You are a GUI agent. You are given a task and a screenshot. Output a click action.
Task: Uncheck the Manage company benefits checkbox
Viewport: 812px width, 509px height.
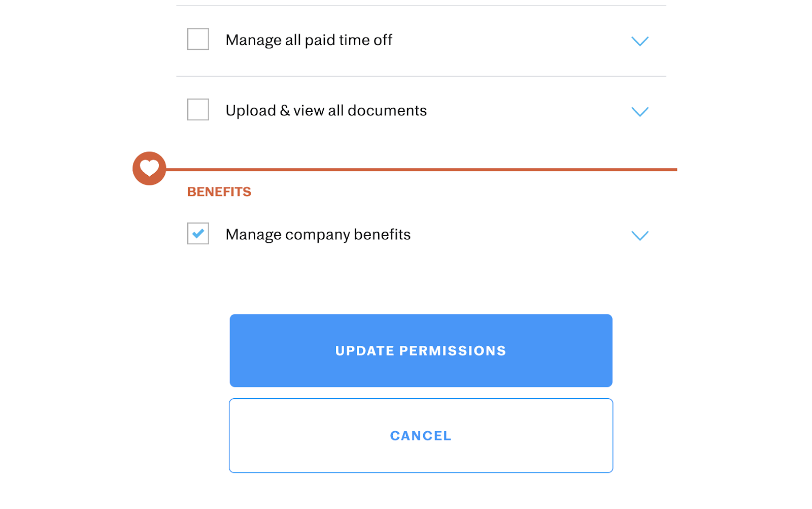198,234
